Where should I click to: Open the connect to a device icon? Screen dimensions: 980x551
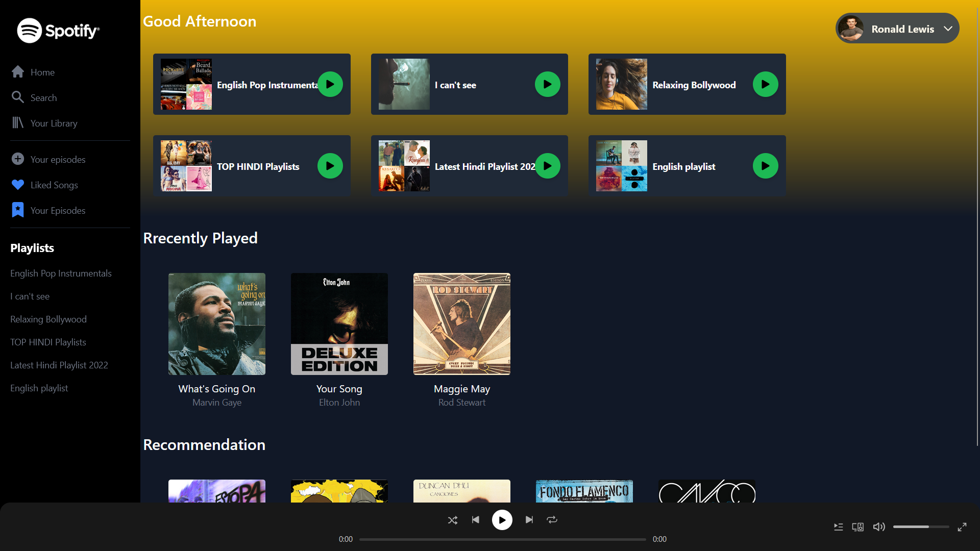click(858, 527)
